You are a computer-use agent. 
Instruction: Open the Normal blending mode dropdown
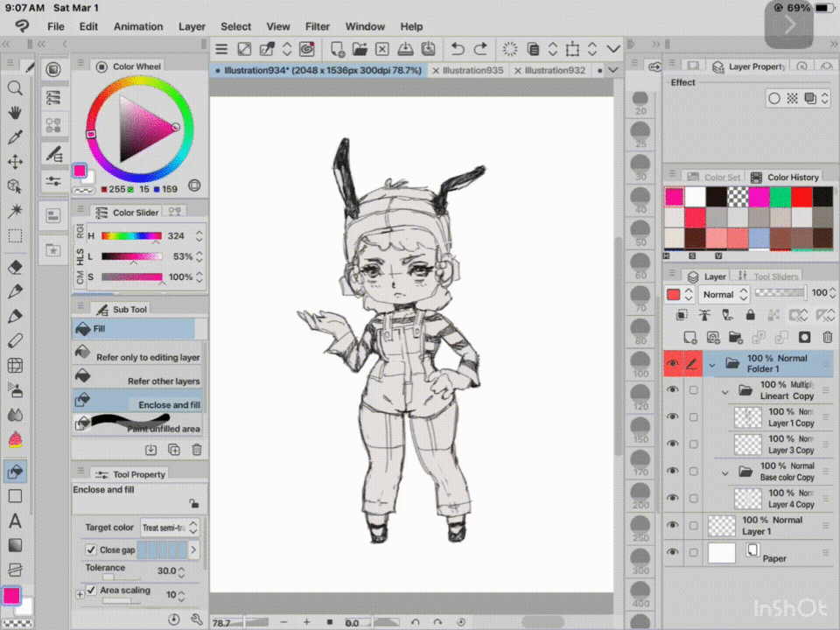click(x=724, y=295)
